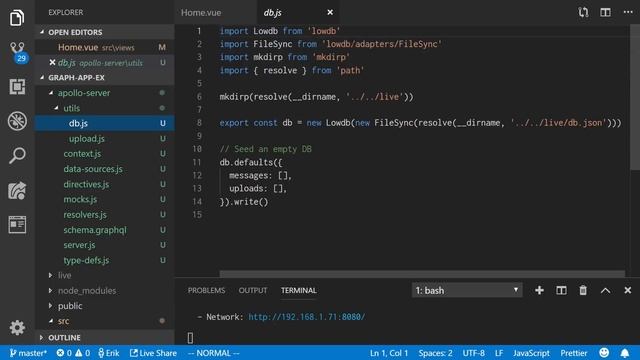Collapse the src folder

point(51,321)
